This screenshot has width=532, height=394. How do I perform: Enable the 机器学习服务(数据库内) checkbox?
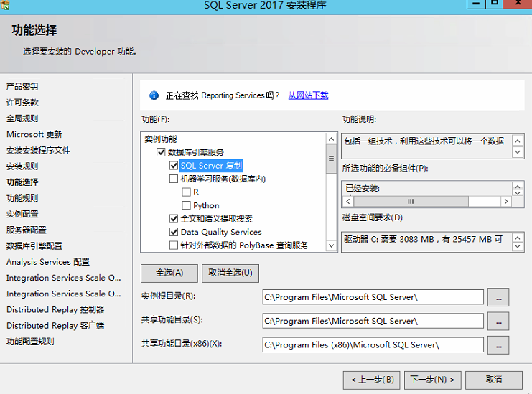click(x=174, y=179)
